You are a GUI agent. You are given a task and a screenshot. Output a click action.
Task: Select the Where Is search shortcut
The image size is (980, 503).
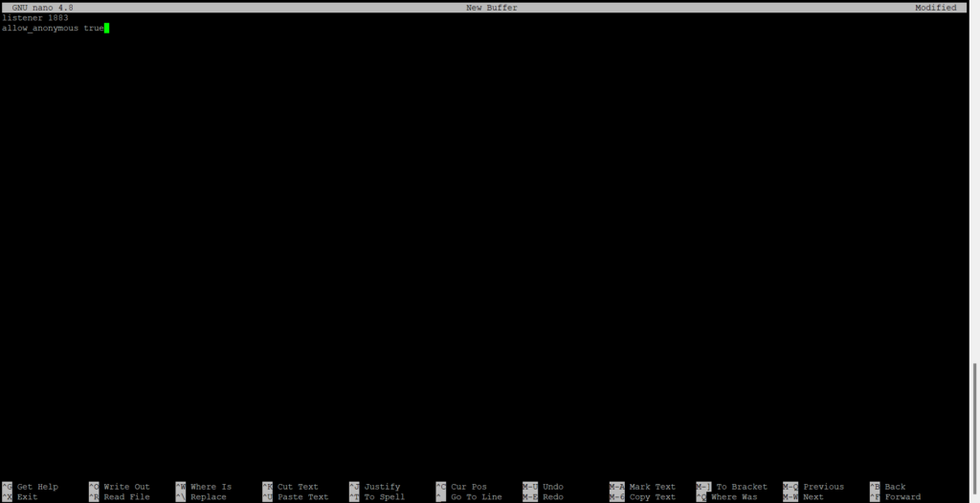click(x=211, y=487)
